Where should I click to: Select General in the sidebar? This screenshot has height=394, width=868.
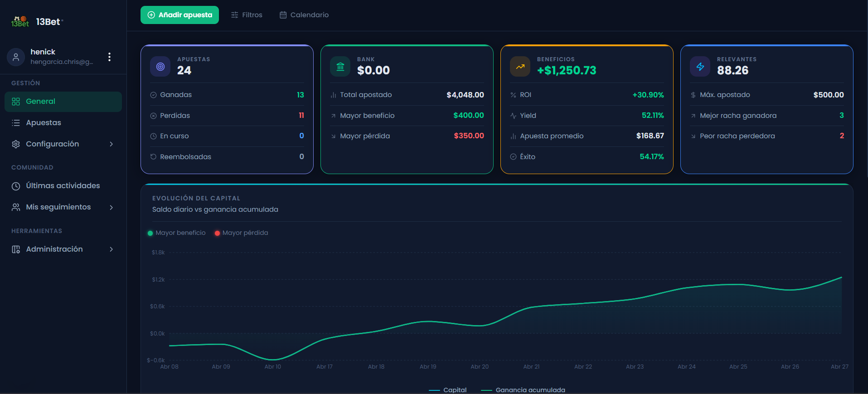(63, 102)
